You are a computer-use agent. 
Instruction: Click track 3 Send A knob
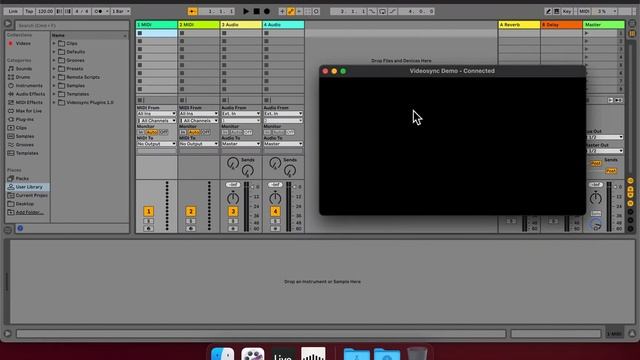(233, 163)
